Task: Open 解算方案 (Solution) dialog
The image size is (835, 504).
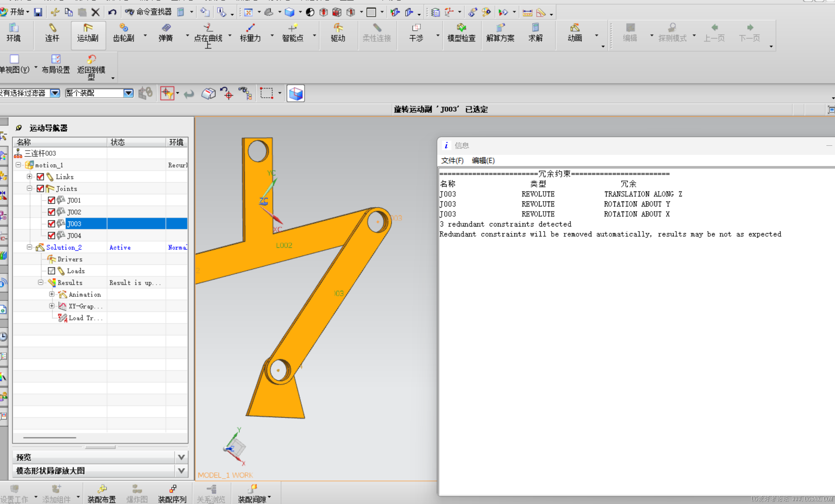Action: (x=500, y=33)
